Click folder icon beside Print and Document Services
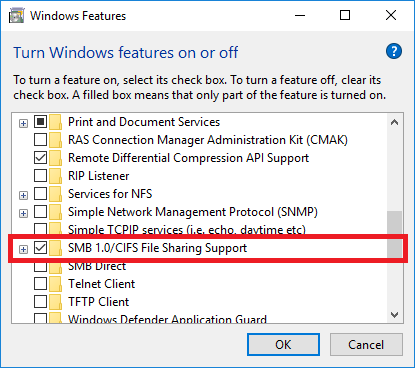The image size is (418, 371). click(x=56, y=122)
